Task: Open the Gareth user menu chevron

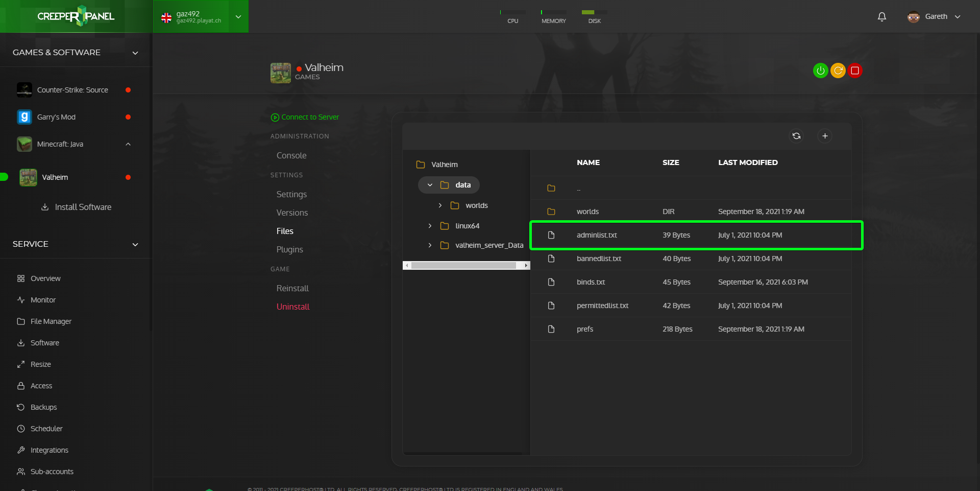Action: click(x=958, y=17)
